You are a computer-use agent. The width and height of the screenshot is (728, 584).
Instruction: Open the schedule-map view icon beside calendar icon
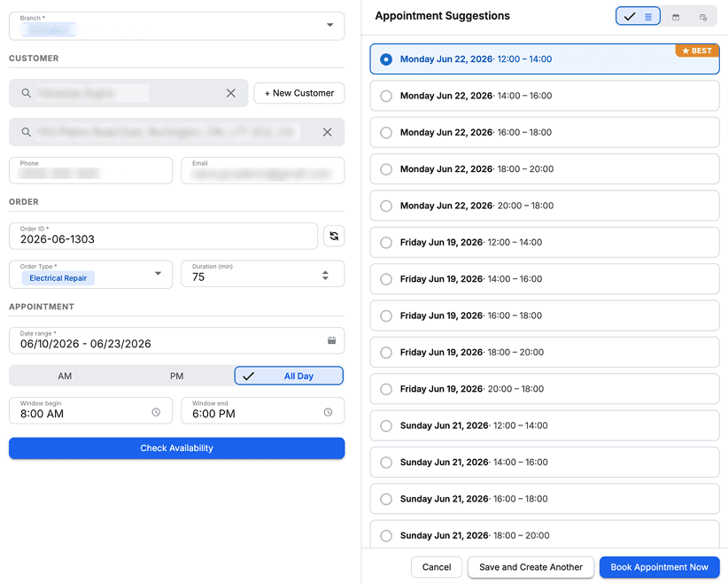coord(703,17)
